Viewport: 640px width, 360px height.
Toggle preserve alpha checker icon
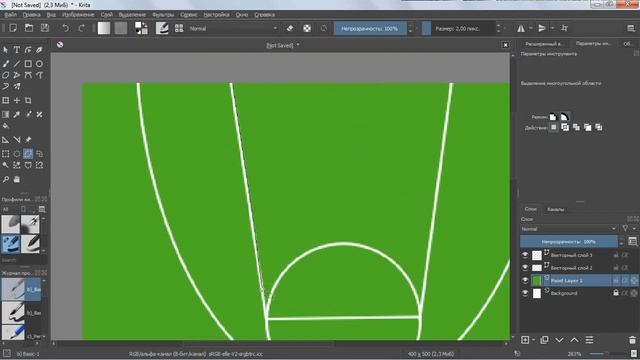coord(307,28)
